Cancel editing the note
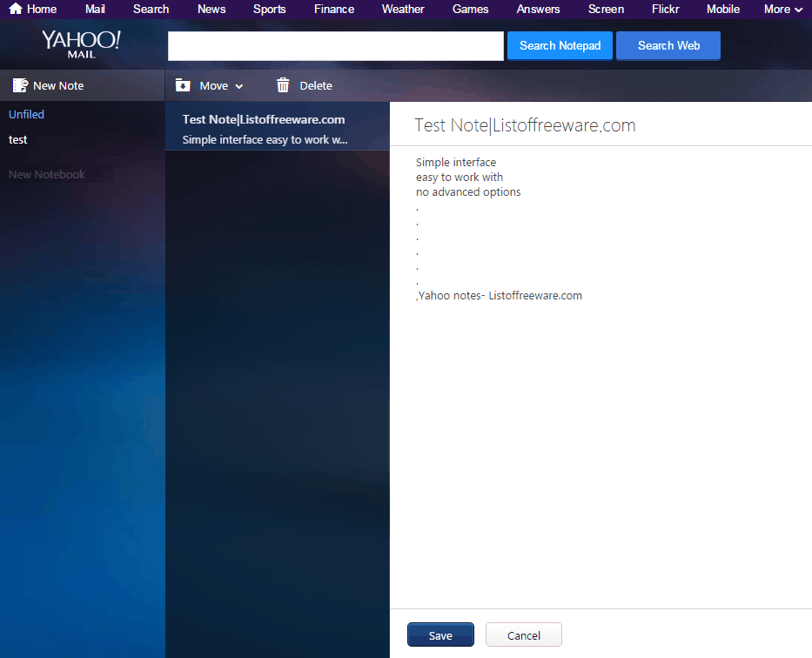Viewport: 812px width, 658px height. pos(524,634)
